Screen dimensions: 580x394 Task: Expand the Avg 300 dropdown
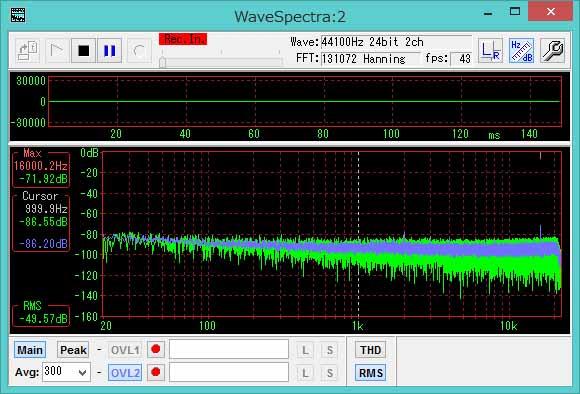point(82,373)
